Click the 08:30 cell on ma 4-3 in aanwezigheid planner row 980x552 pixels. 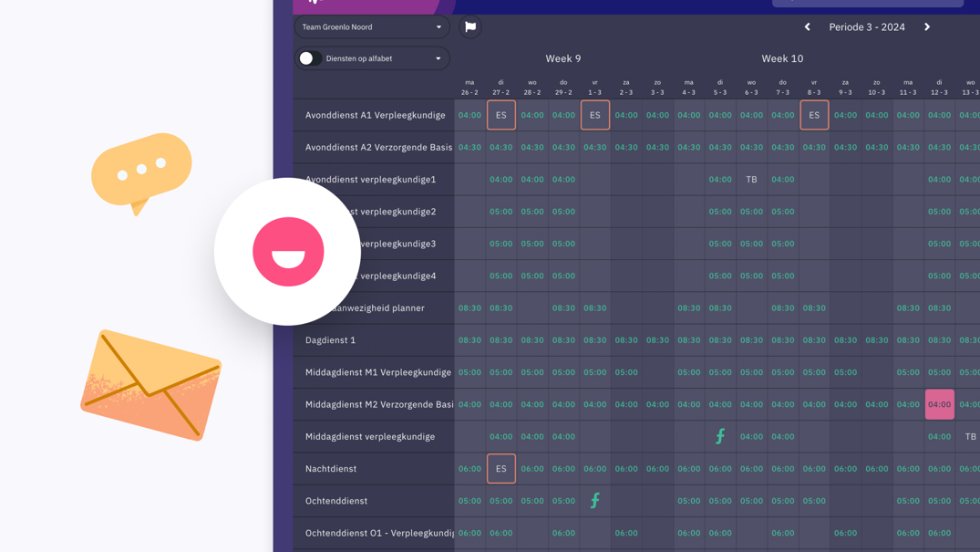point(689,307)
